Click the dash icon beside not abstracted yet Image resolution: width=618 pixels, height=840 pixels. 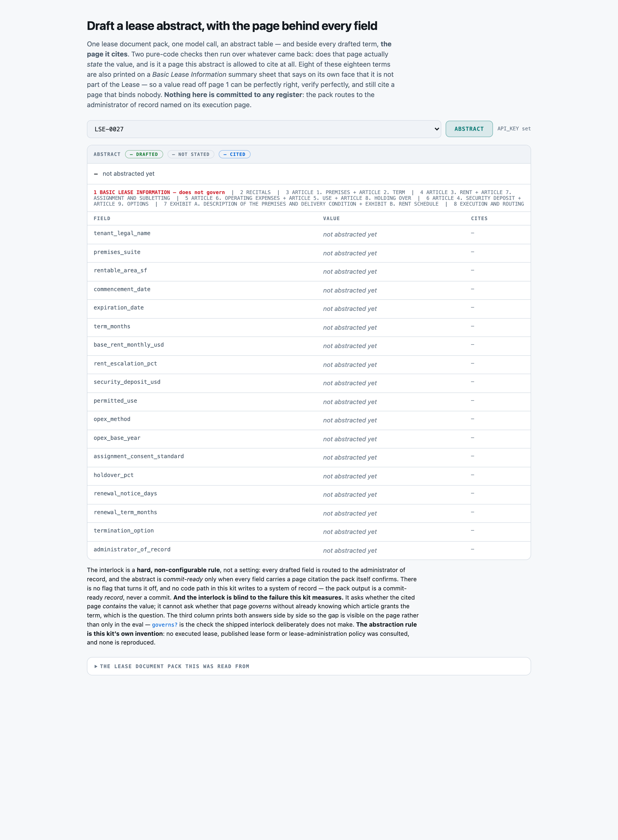96,174
